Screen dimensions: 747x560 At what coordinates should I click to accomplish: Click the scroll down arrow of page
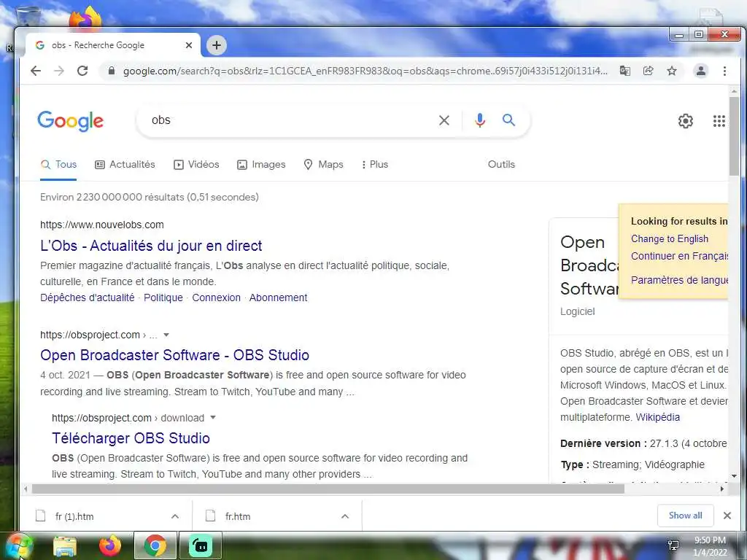(x=734, y=475)
